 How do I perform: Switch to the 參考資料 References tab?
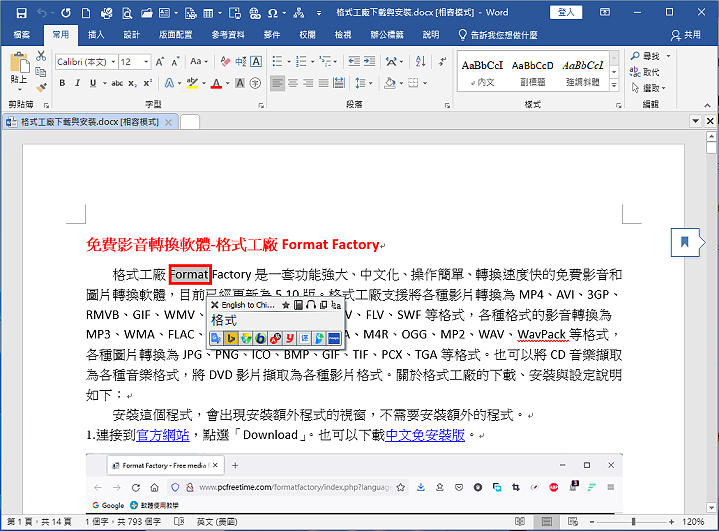(x=228, y=35)
